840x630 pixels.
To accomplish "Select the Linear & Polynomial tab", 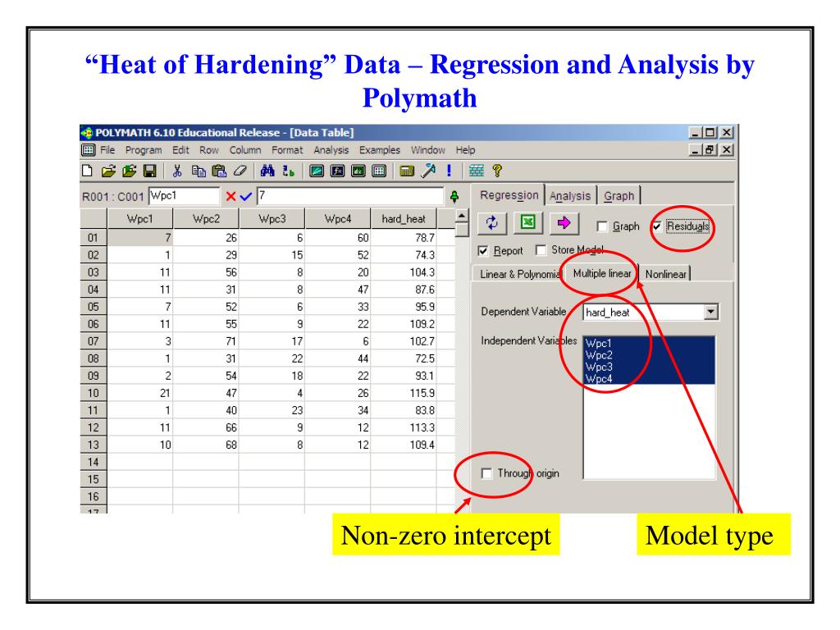I will (x=519, y=274).
